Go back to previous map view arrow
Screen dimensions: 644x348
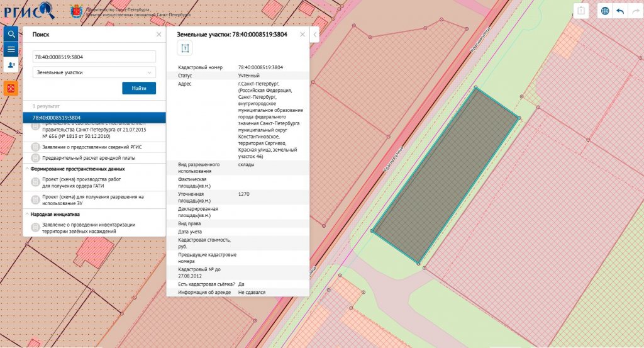(620, 11)
